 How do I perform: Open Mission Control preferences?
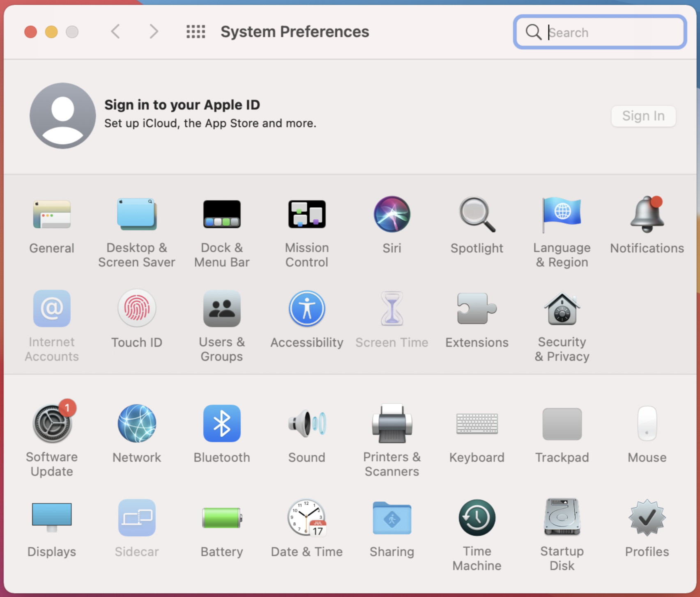(x=307, y=214)
